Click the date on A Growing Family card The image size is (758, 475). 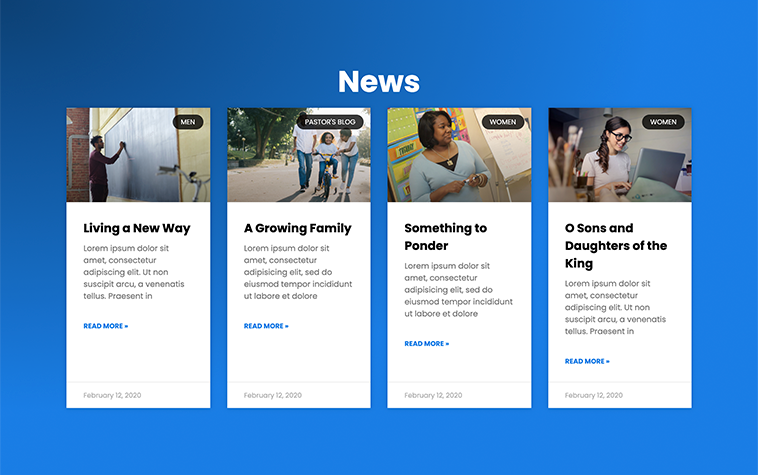point(273,395)
